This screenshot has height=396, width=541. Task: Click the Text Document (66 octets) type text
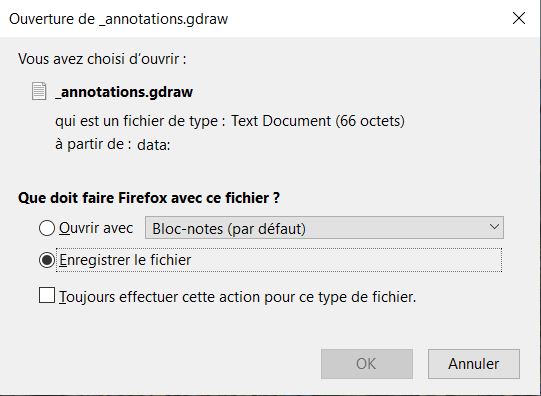click(318, 121)
